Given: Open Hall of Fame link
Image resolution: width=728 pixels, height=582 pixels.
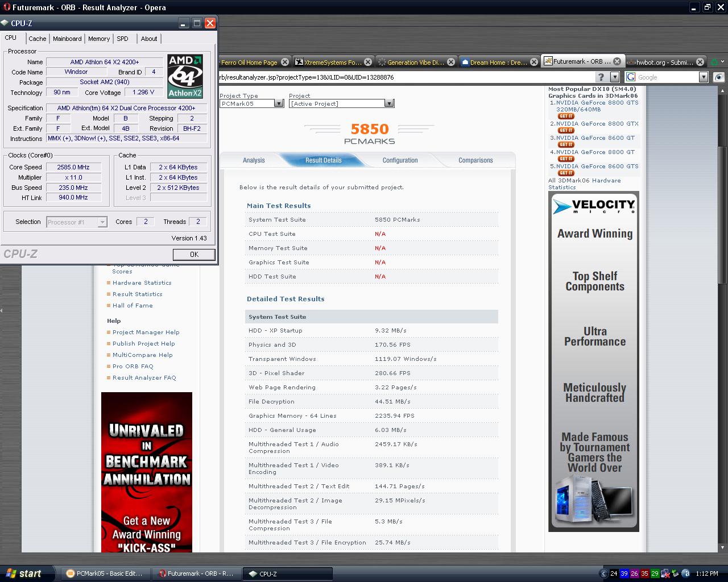Looking at the screenshot, I should tap(133, 305).
